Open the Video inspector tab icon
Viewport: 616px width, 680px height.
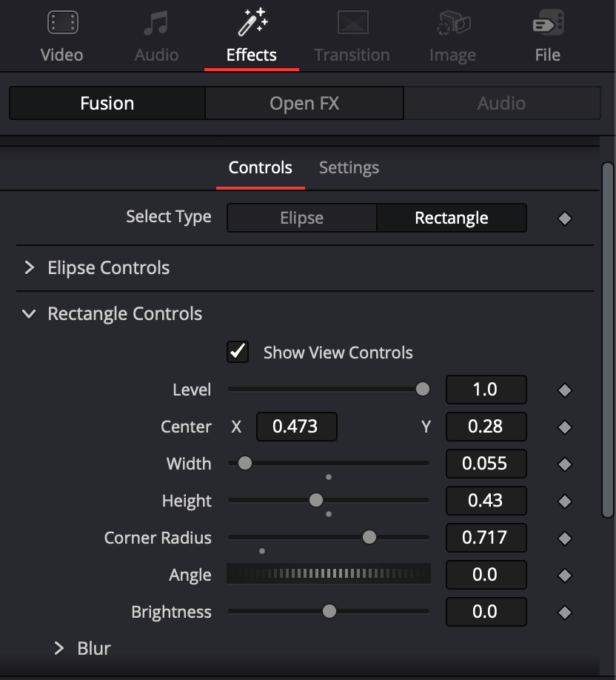tap(62, 22)
